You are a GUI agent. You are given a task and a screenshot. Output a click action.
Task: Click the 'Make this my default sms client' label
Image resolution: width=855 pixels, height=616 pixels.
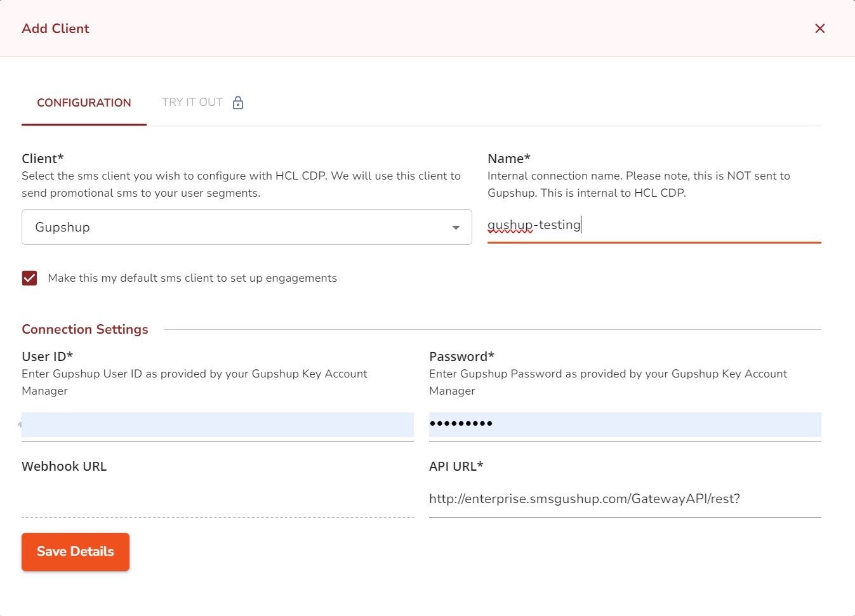(192, 278)
